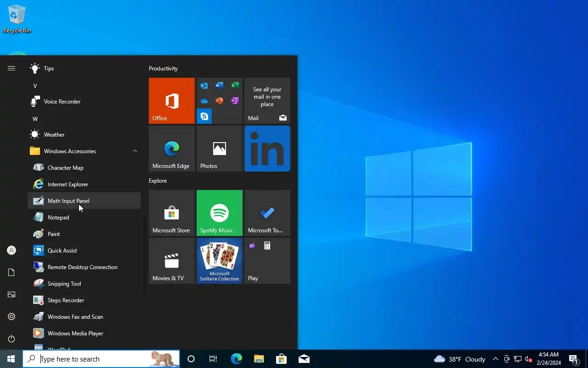The width and height of the screenshot is (588, 368).
Task: Launch Windows Media Player
Action: (x=84, y=333)
